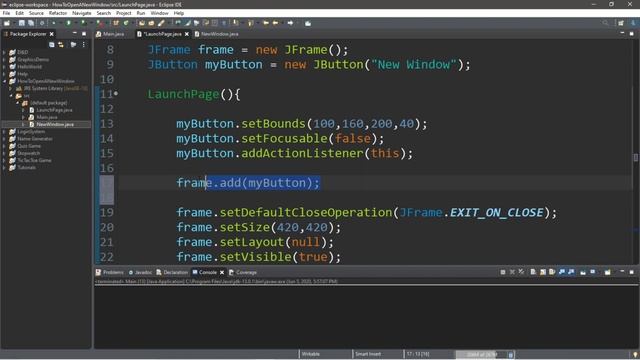The image size is (640, 360).
Task: Collapse the HowToOpenANewWindow project node
Action: click(4, 81)
